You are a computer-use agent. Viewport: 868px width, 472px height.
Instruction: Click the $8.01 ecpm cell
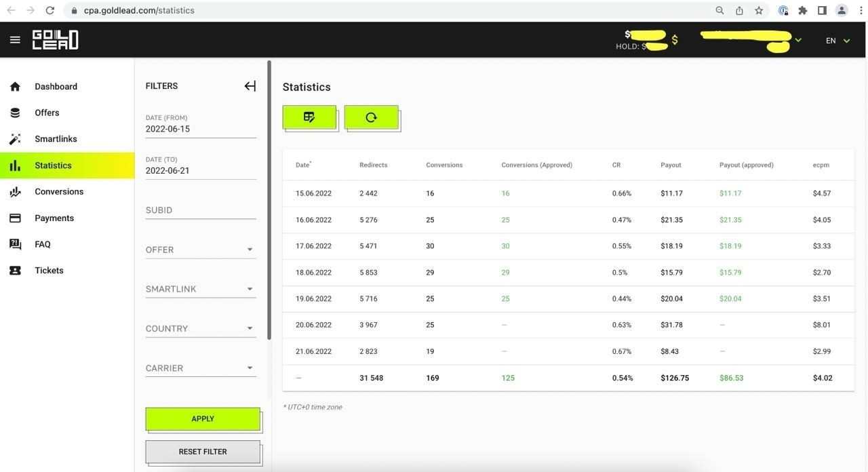(822, 325)
